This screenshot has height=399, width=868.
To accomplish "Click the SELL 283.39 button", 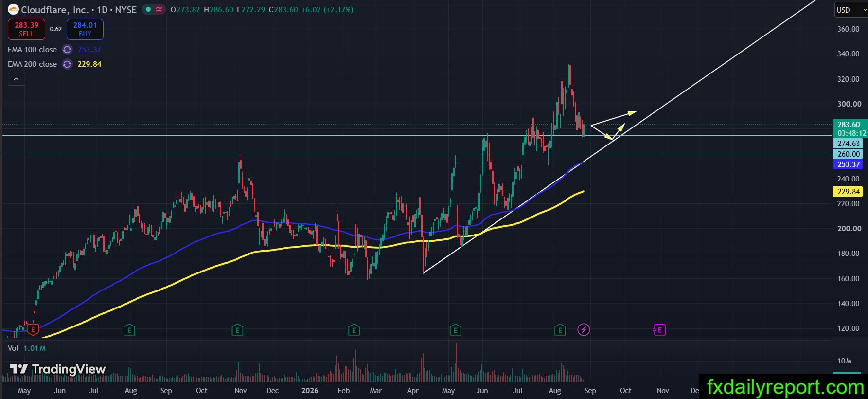I will tap(26, 29).
